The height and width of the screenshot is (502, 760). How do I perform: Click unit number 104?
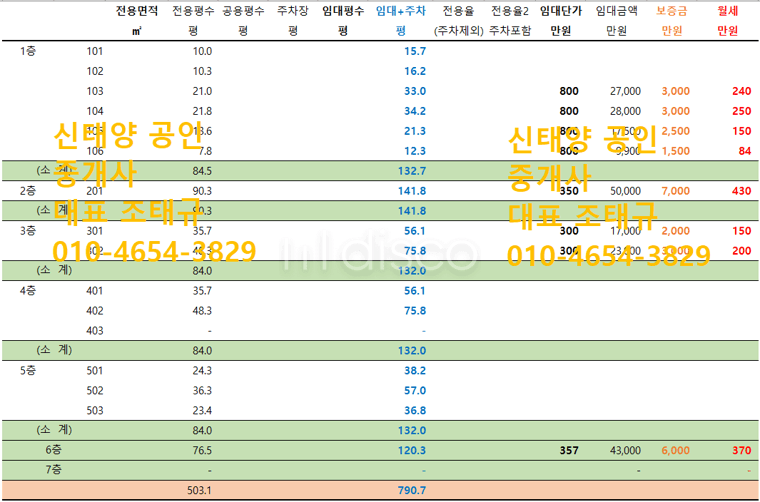tap(95, 111)
